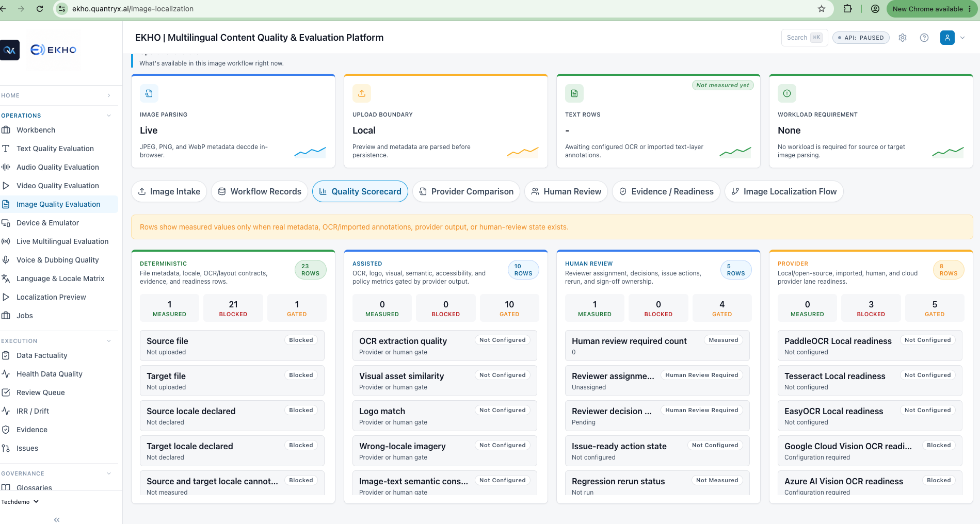Click the Upload Boundary upload icon
980x524 pixels.
point(362,93)
